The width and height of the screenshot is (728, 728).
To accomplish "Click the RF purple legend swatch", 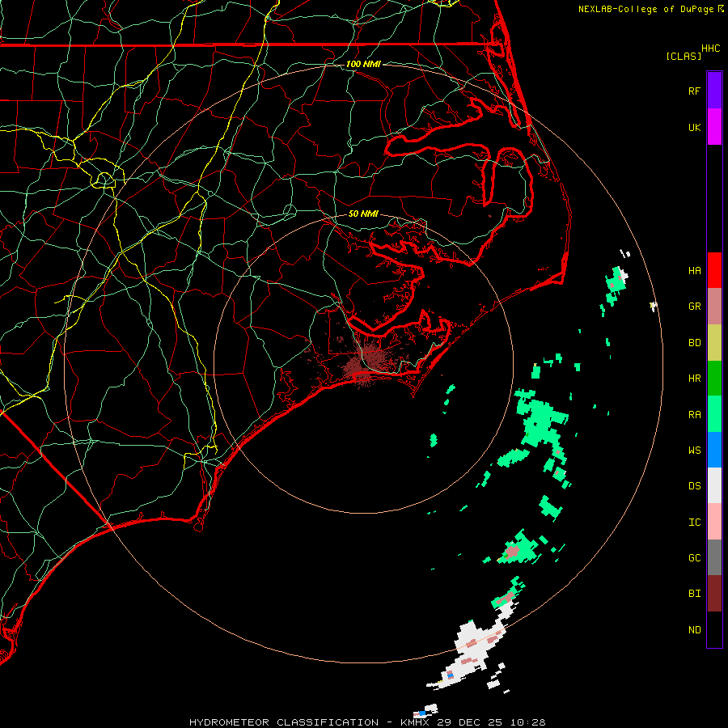I will [714, 91].
